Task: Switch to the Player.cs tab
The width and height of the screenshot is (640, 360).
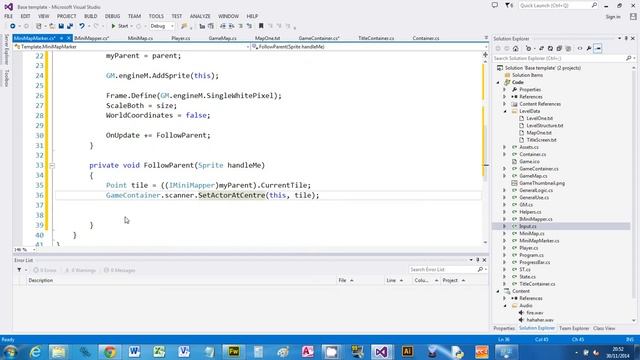Action: pyautogui.click(x=181, y=38)
